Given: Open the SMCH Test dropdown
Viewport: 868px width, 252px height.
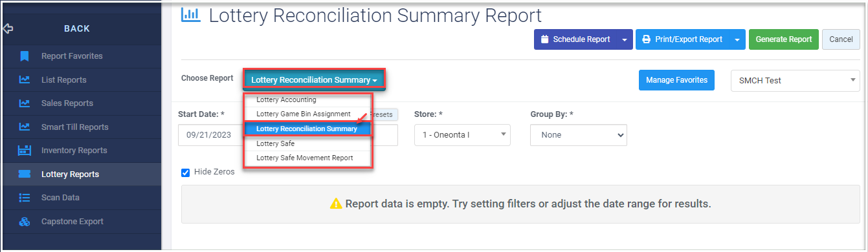Looking at the screenshot, I should click(x=795, y=81).
